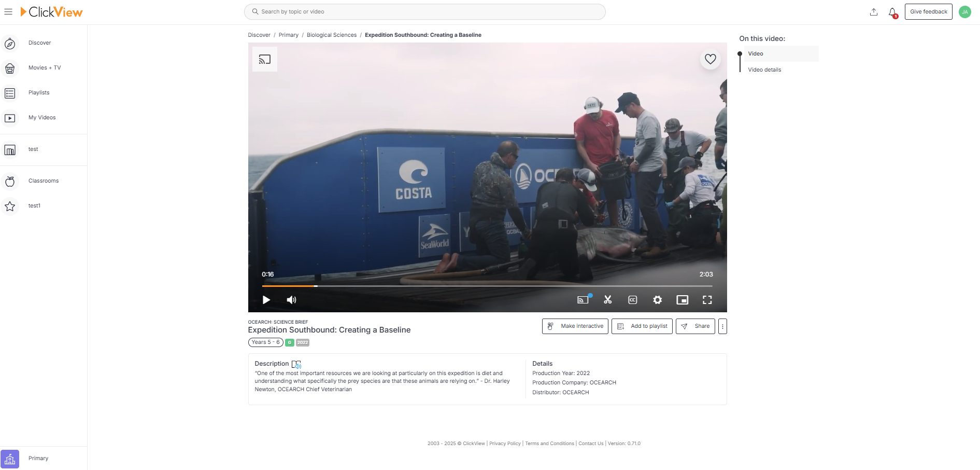Share the video
Viewport: 980px width, 470px height.
coord(695,326)
